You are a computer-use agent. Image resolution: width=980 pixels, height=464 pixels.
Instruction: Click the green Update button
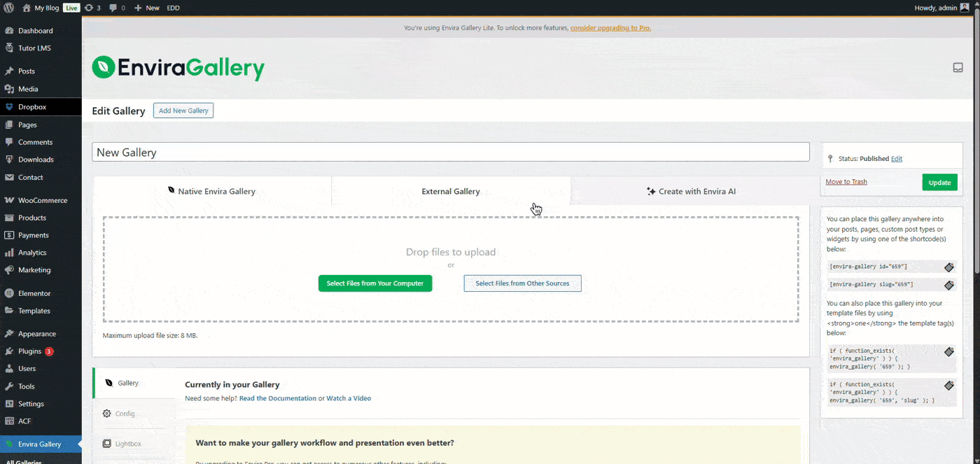(939, 181)
